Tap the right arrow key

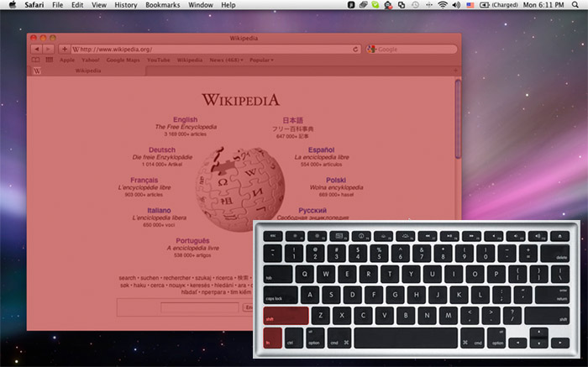pos(560,343)
